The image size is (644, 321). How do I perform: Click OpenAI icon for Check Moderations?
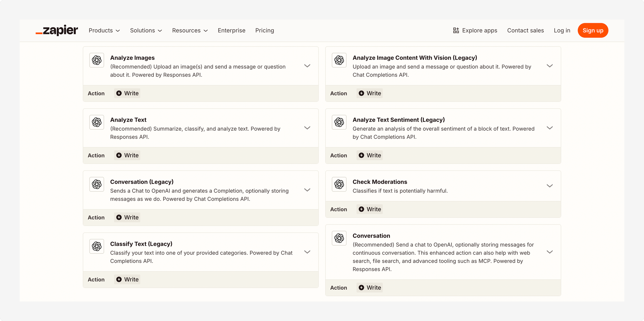(x=339, y=184)
